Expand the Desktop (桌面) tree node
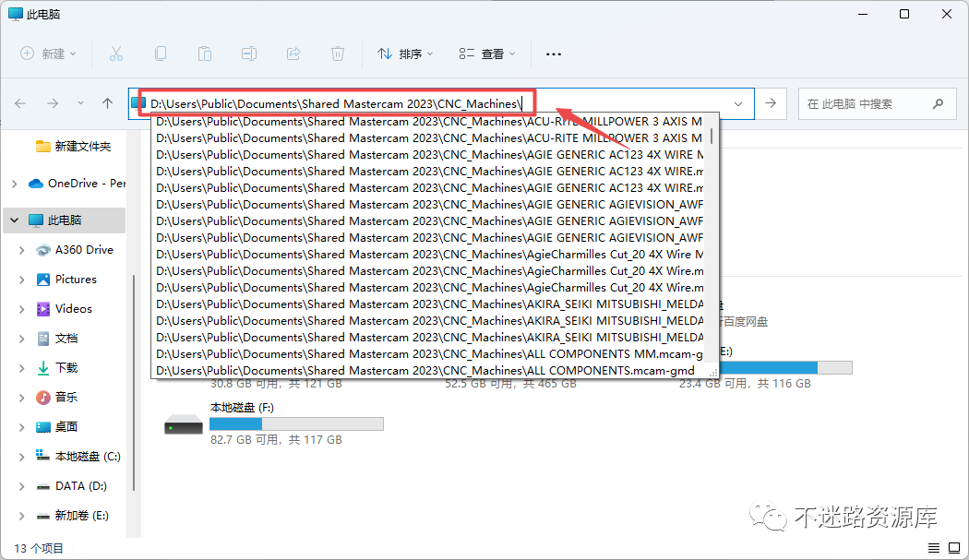Image resolution: width=969 pixels, height=560 pixels. coord(21,427)
